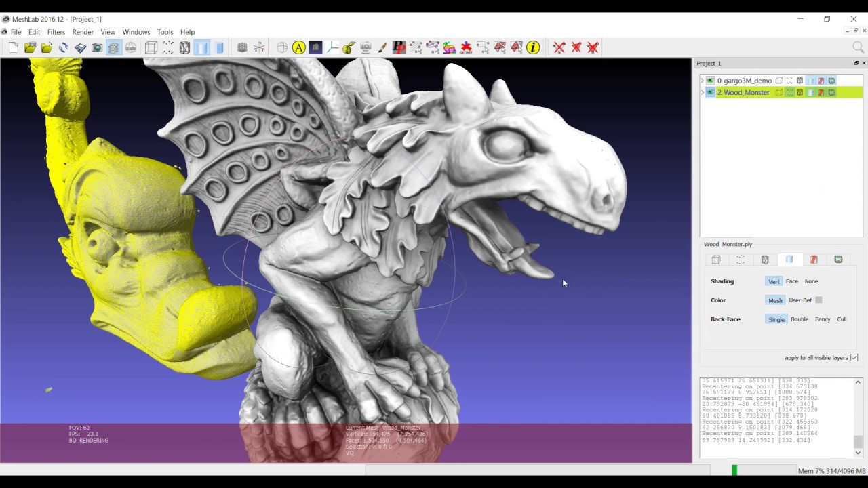Expand the Wood_Monster layer row
This screenshot has height=488, width=868.
click(x=703, y=92)
